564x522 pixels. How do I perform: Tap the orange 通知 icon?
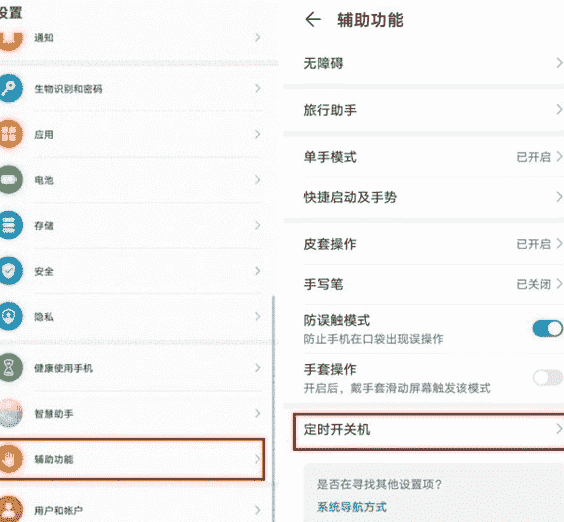10,40
